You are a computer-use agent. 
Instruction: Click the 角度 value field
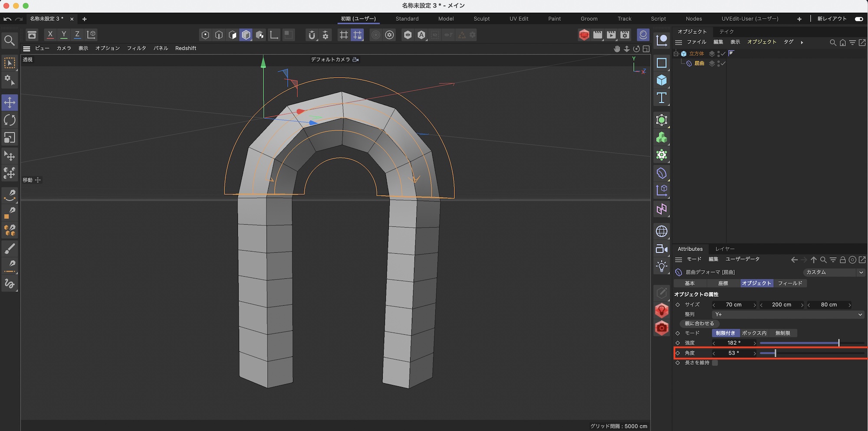[x=733, y=353]
